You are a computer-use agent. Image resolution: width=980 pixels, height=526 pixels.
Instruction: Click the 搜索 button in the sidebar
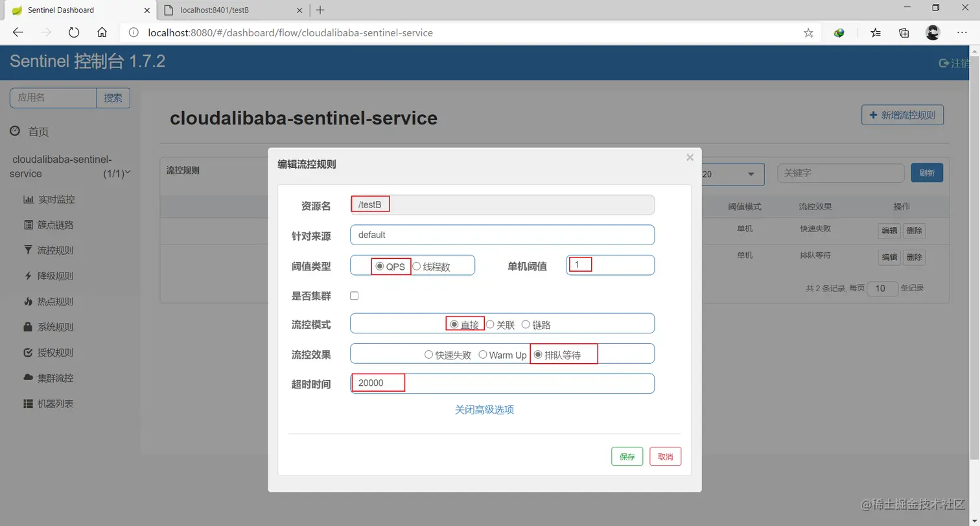113,98
